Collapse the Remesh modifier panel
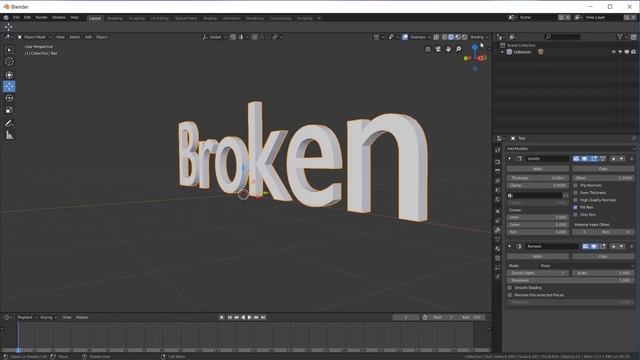The image size is (640, 360). (509, 247)
